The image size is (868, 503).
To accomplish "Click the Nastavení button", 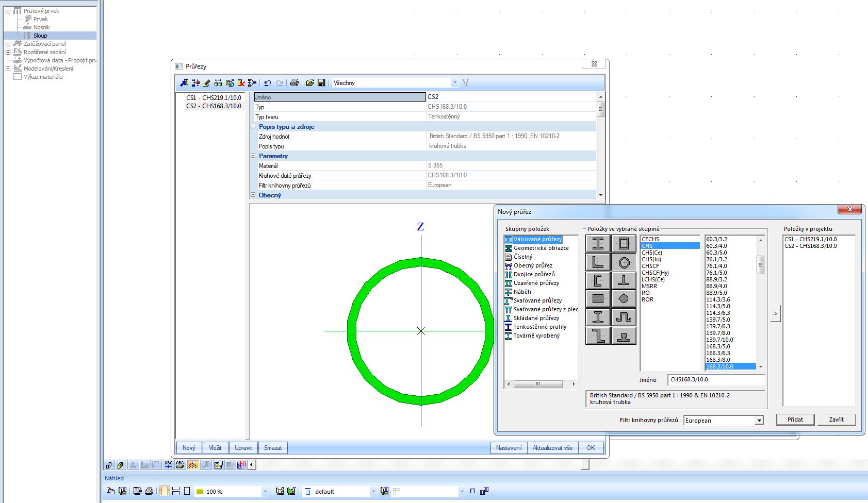I will click(509, 448).
